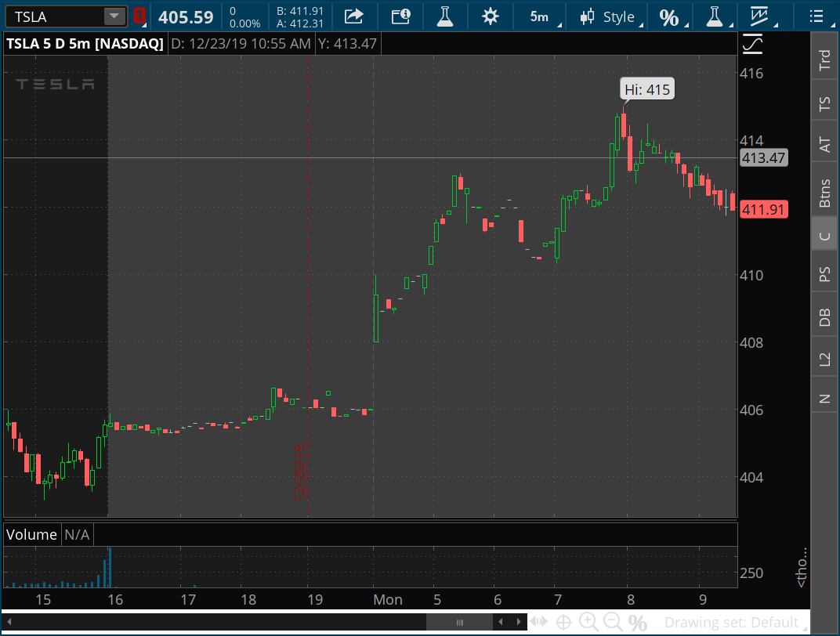Click the Y: 413.47 value readout
This screenshot has height=636, width=840.
click(x=347, y=44)
